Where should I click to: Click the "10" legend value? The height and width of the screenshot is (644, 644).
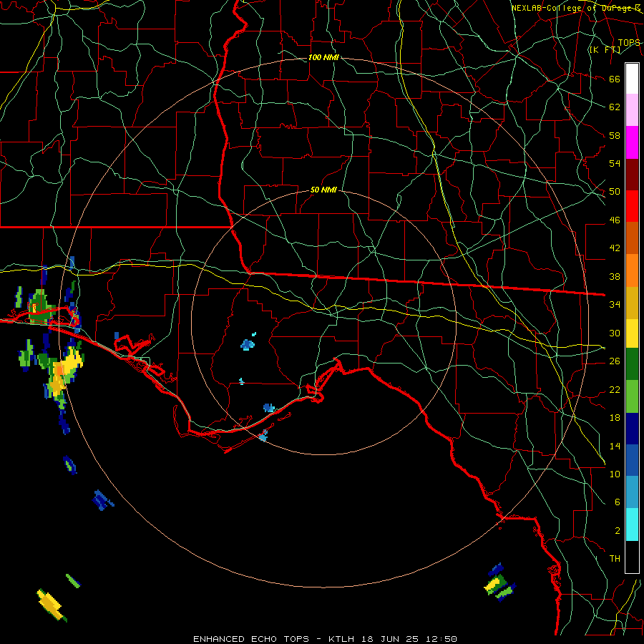[615, 474]
